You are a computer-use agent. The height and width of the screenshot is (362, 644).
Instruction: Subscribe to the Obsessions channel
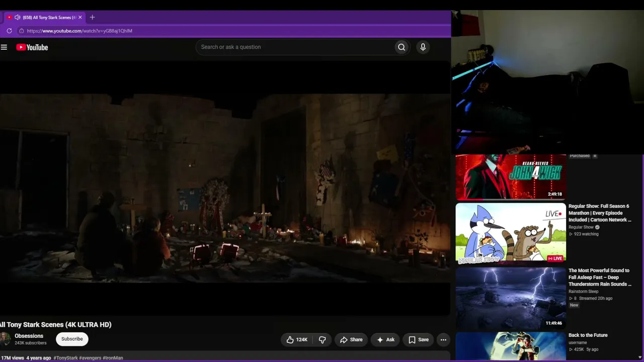72,339
